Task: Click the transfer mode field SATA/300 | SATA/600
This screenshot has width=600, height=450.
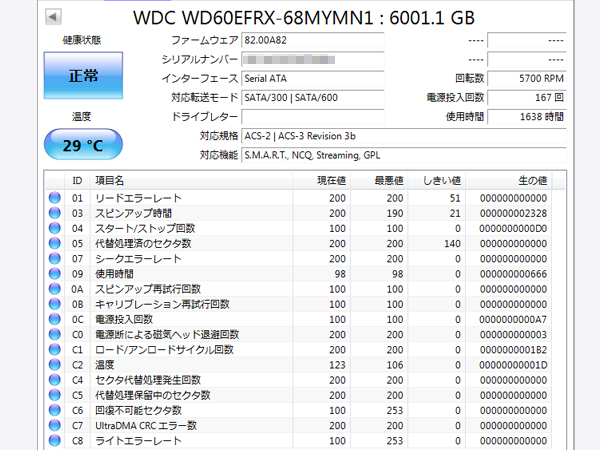Action: click(x=313, y=98)
